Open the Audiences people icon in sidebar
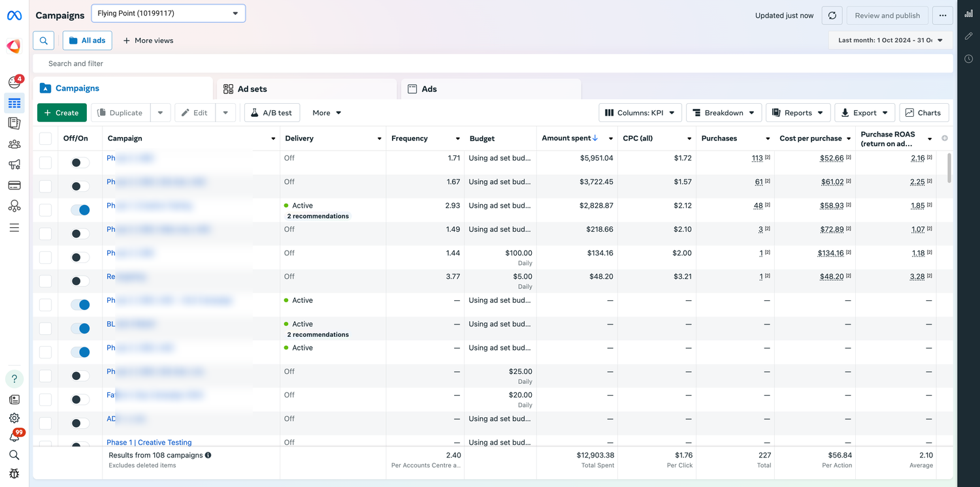Image resolution: width=980 pixels, height=487 pixels. pyautogui.click(x=14, y=144)
